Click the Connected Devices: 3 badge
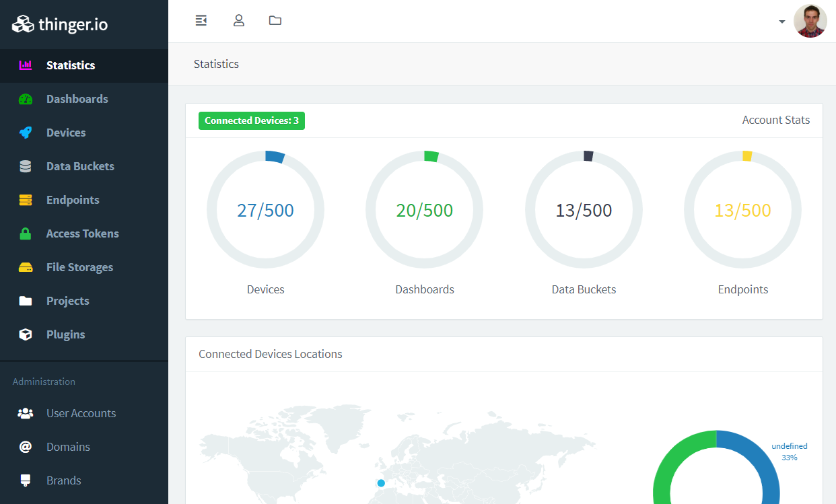This screenshot has height=504, width=836. 252,120
